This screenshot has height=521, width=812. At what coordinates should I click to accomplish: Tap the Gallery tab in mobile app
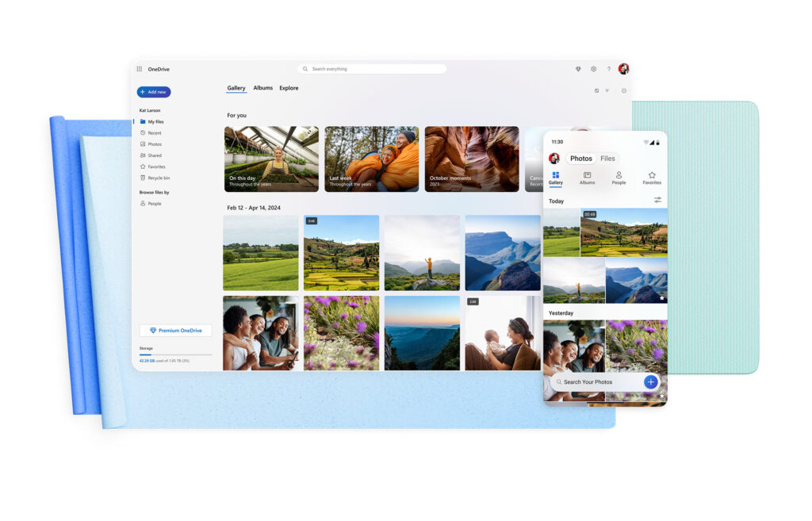pos(556,178)
